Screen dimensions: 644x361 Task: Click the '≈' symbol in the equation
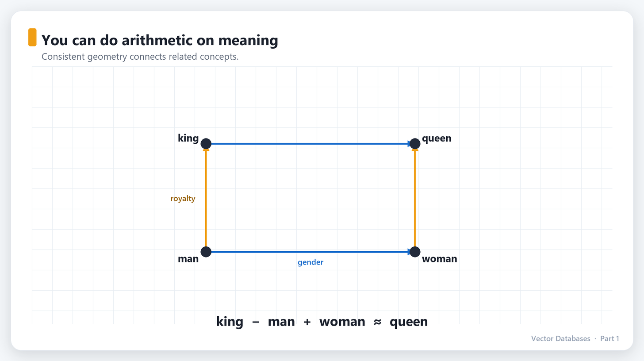pos(377,322)
